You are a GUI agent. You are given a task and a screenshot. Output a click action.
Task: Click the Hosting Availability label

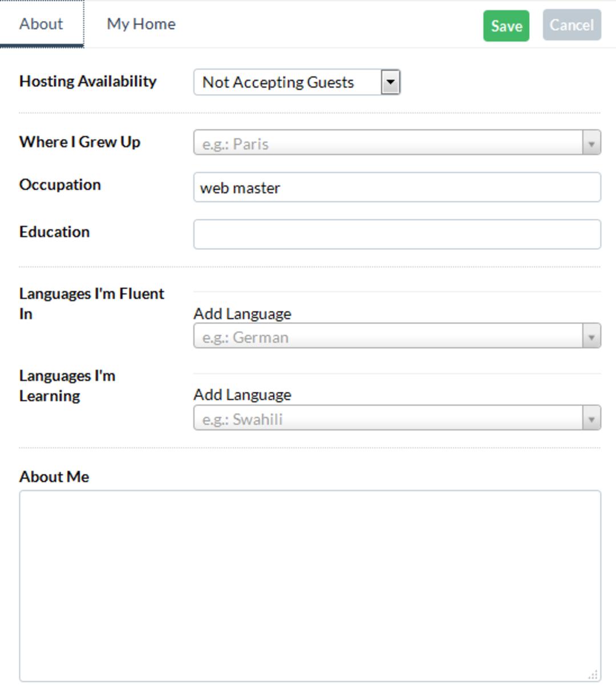[88, 82]
